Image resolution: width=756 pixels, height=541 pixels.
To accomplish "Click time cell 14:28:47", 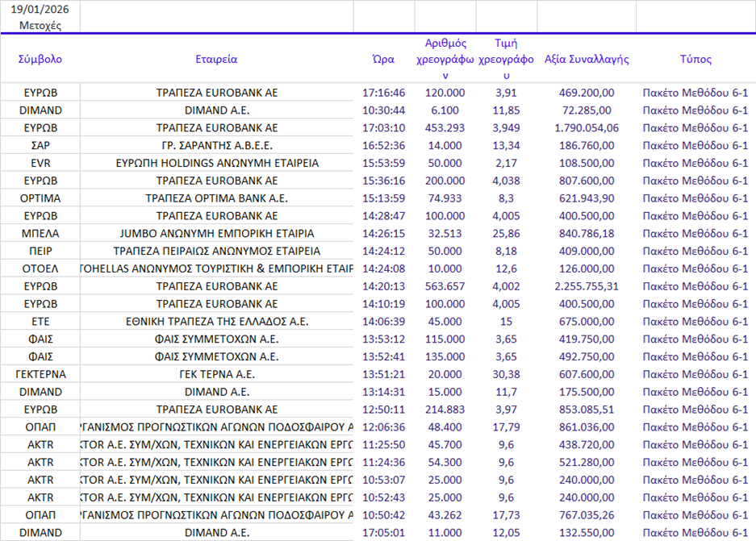I will coord(384,216).
